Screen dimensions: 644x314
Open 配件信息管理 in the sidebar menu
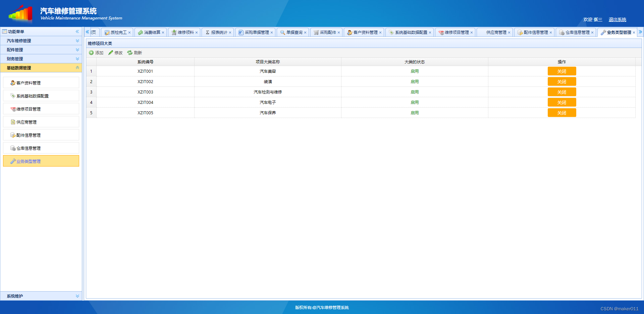coord(41,135)
